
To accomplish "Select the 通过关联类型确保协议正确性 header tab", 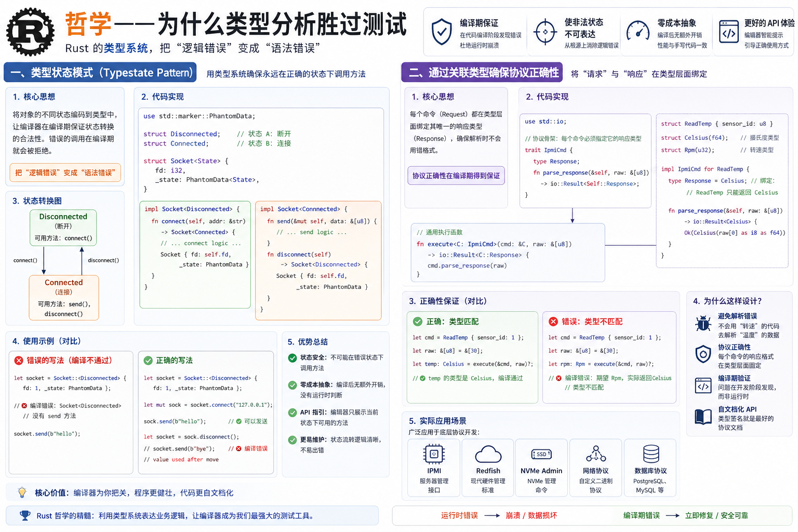I will pyautogui.click(x=482, y=73).
